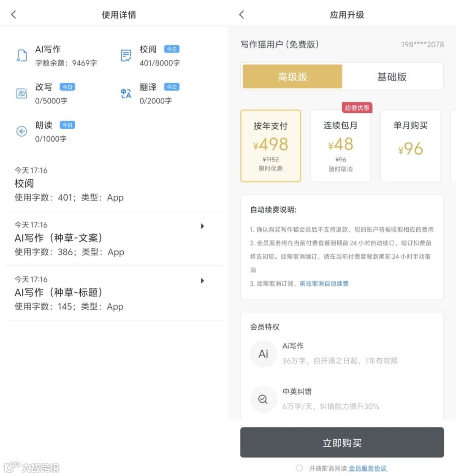Tap the 自动续费说明 heading

tap(273, 210)
